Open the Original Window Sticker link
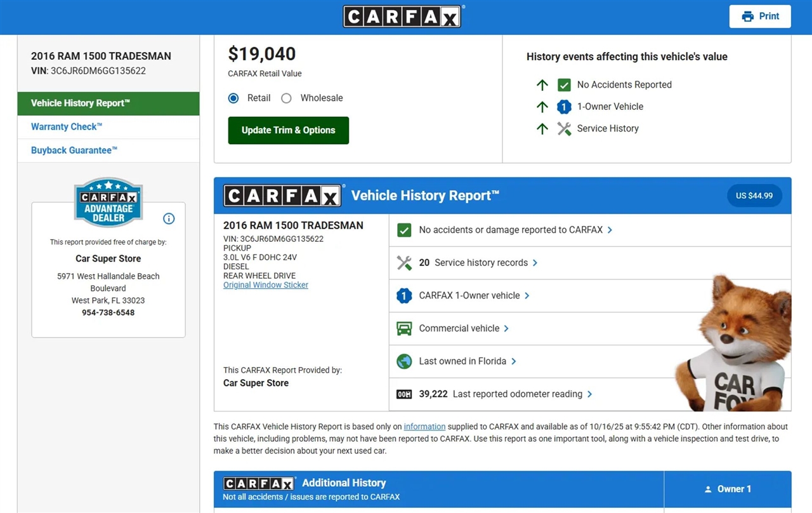 pyautogui.click(x=266, y=285)
